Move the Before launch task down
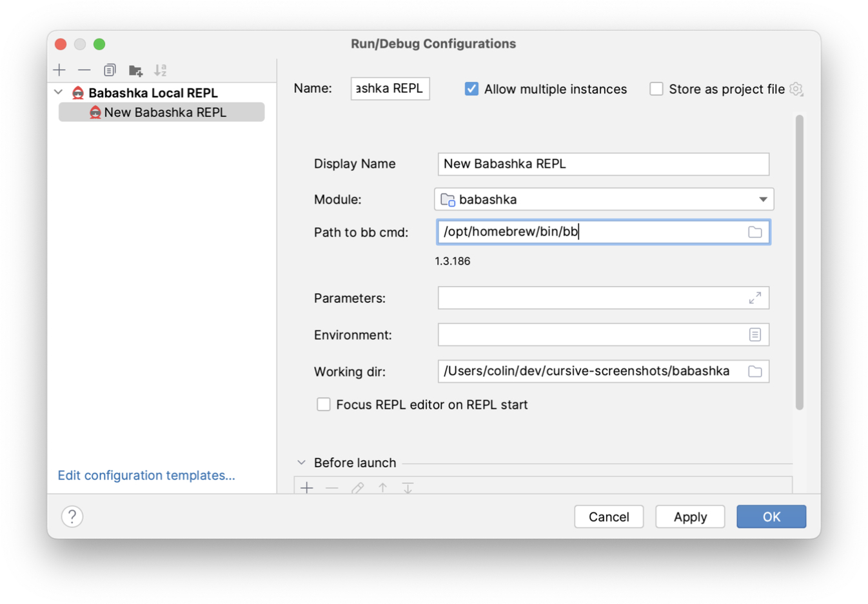This screenshot has width=868, height=604. click(408, 488)
